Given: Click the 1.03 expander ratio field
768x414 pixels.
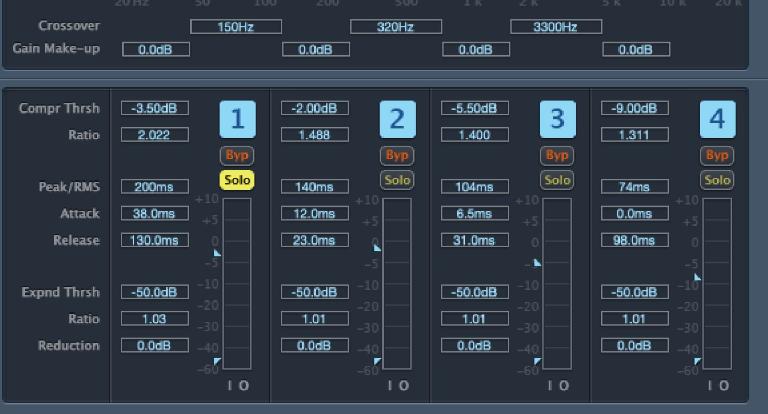Looking at the screenshot, I should (155, 319).
